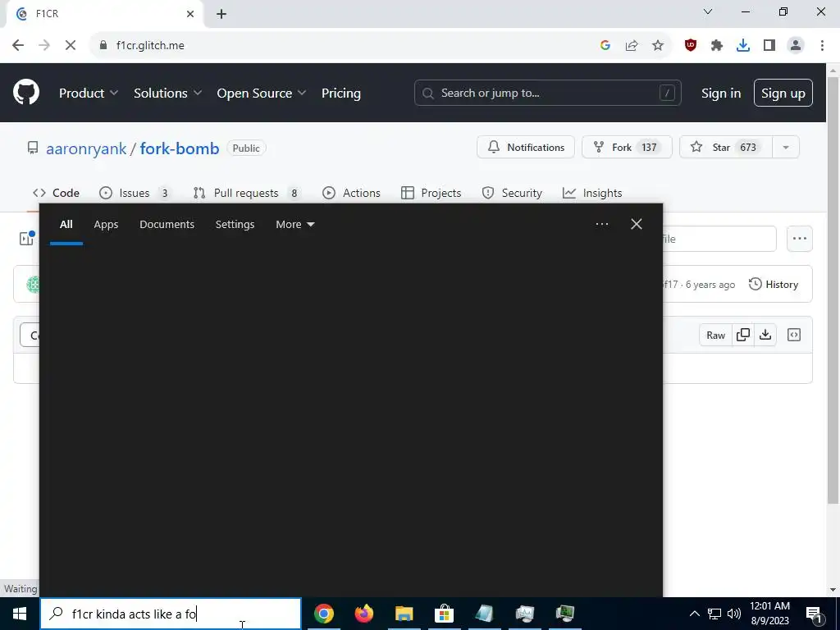Open fork-bomb repository link
Image resolution: width=840 pixels, height=630 pixels.
[x=180, y=148]
